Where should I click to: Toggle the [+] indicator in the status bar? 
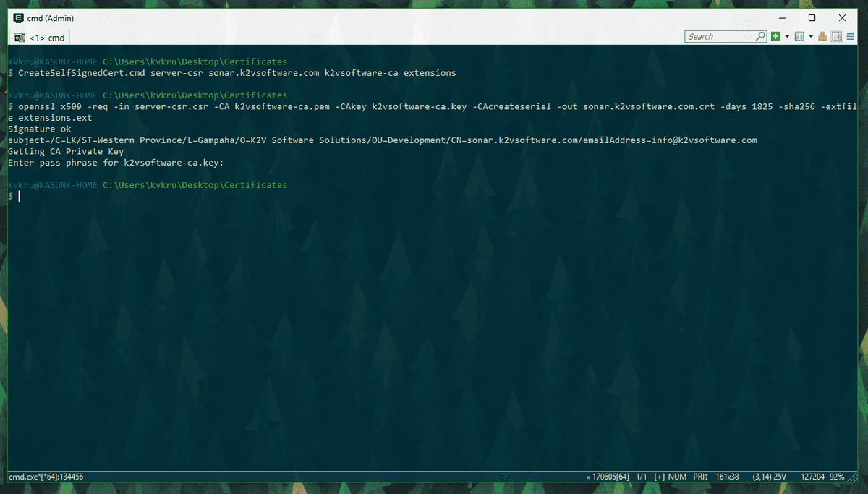pyautogui.click(x=658, y=477)
